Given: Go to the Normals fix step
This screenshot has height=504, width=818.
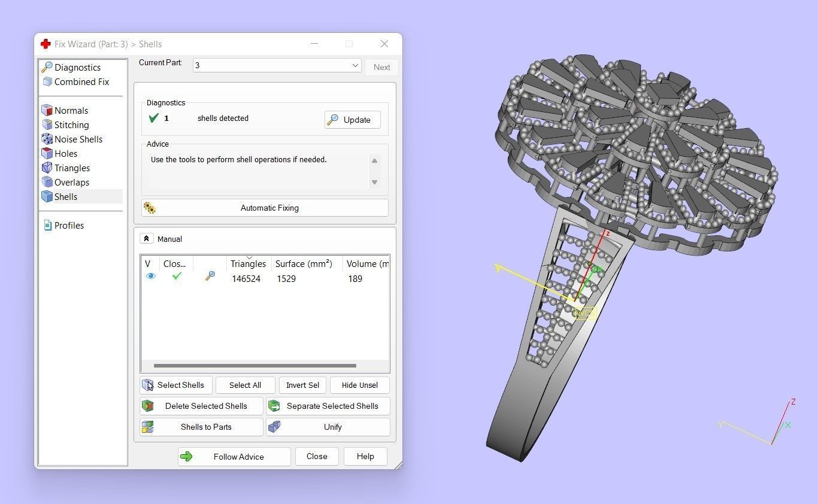Looking at the screenshot, I should click(x=71, y=111).
